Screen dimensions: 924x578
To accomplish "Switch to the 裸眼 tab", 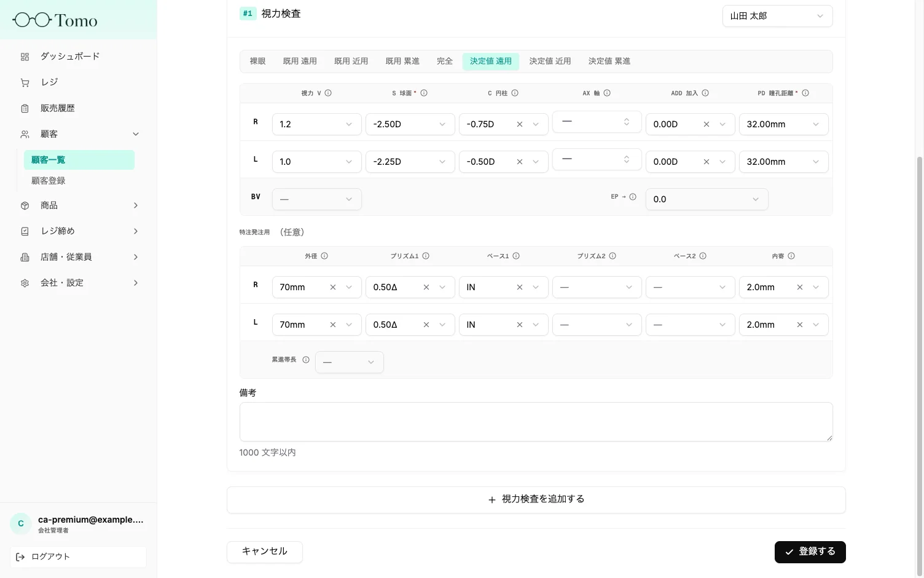I will click(257, 61).
